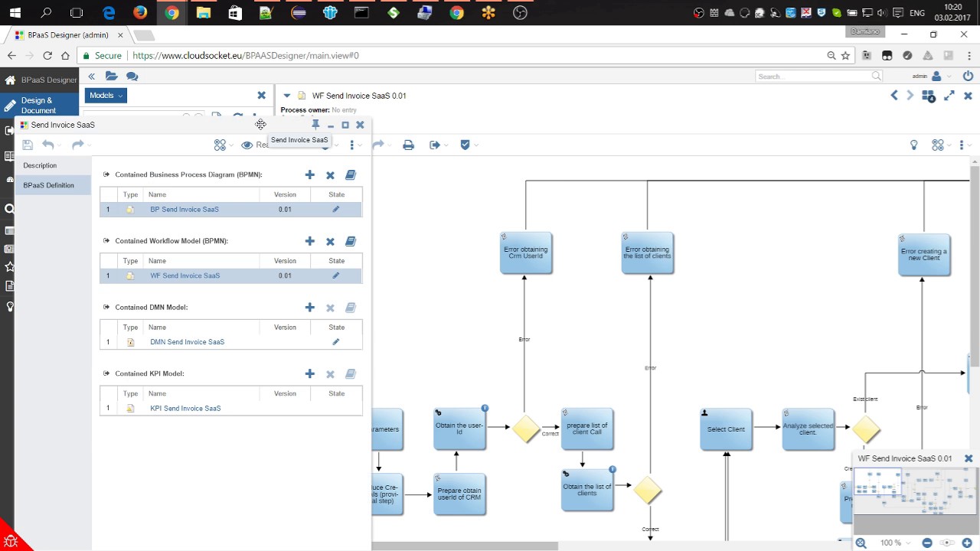Add a Contained Business Process Diagram with plus
The image size is (980, 551).
click(310, 175)
